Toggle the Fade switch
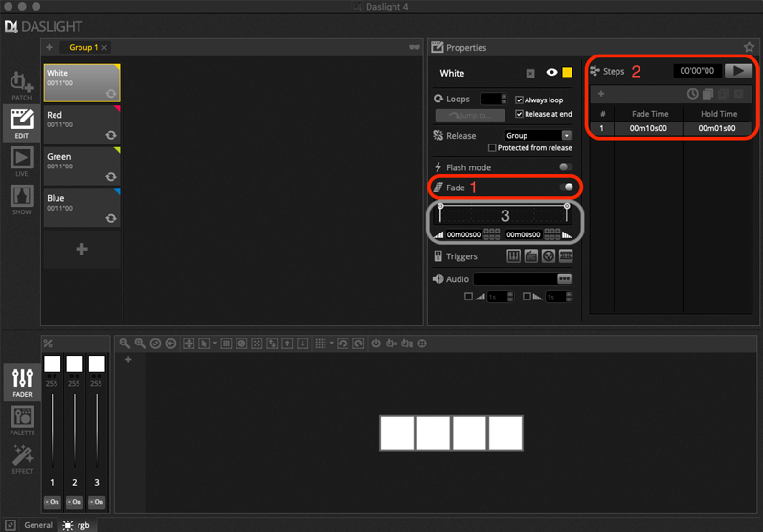The image size is (763, 532). tap(567, 188)
